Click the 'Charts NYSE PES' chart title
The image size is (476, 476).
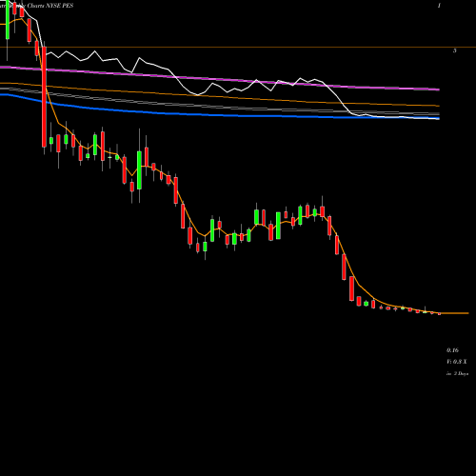pos(50,6)
